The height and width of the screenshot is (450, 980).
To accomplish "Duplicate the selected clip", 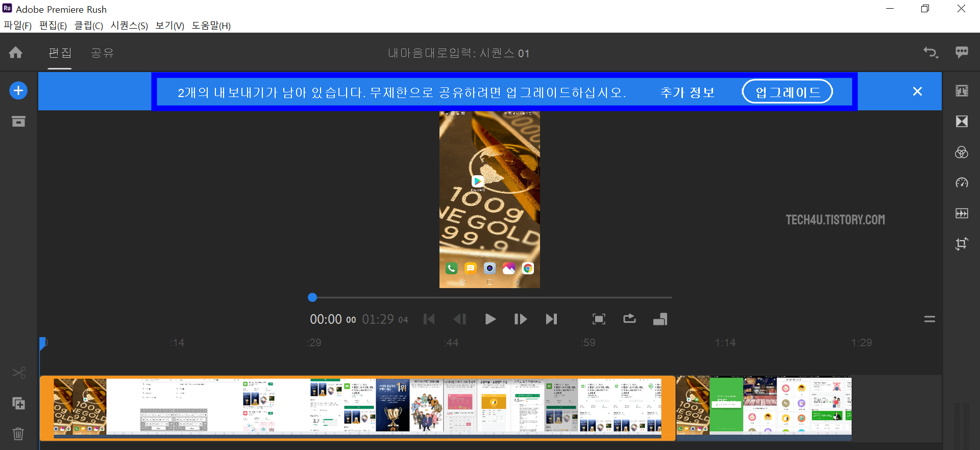I will pyautogui.click(x=18, y=404).
